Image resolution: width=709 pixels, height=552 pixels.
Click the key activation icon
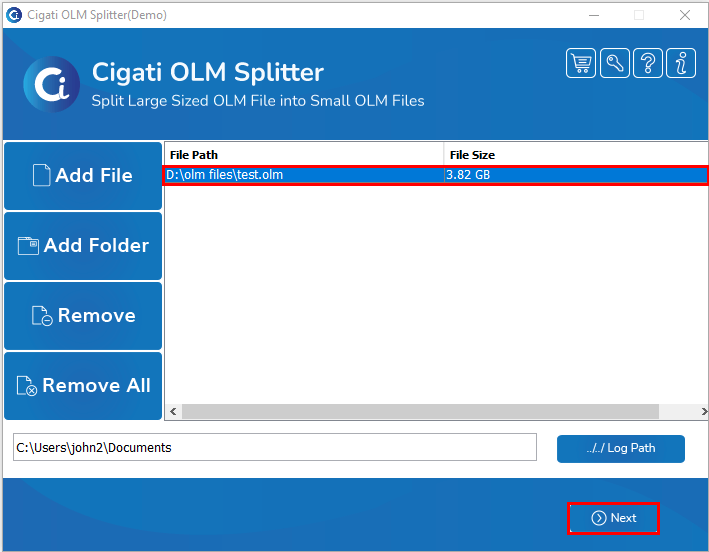(614, 63)
